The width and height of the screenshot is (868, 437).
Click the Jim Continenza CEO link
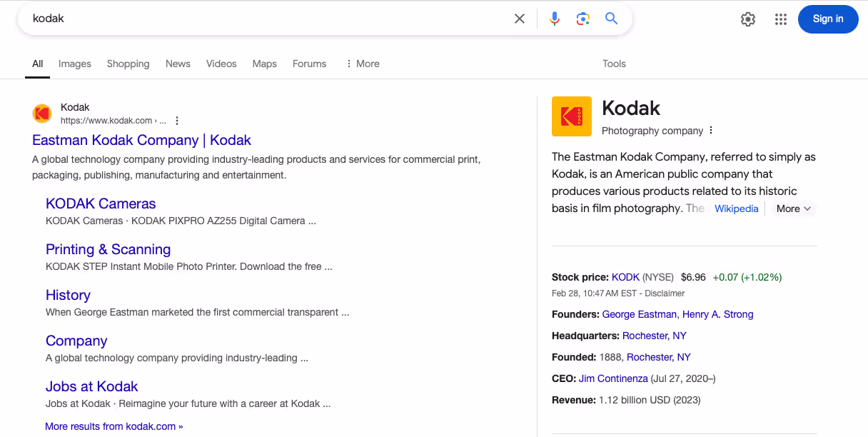[x=613, y=378]
